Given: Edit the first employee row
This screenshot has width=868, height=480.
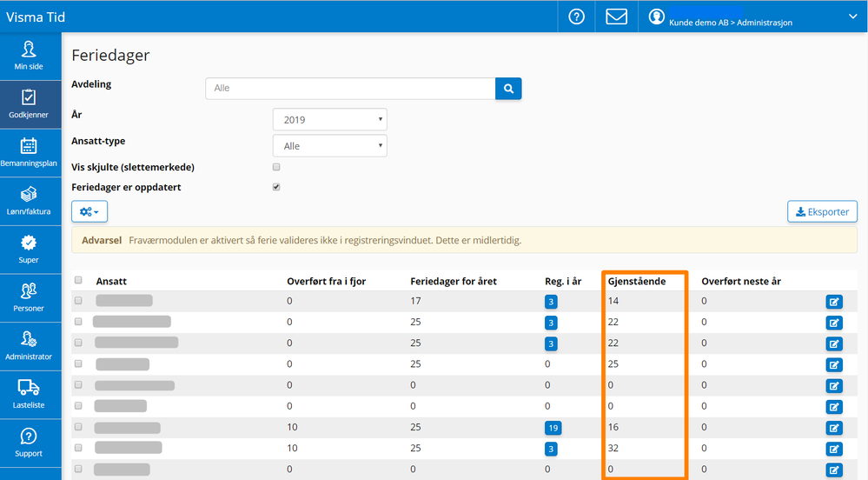Looking at the screenshot, I should [834, 302].
